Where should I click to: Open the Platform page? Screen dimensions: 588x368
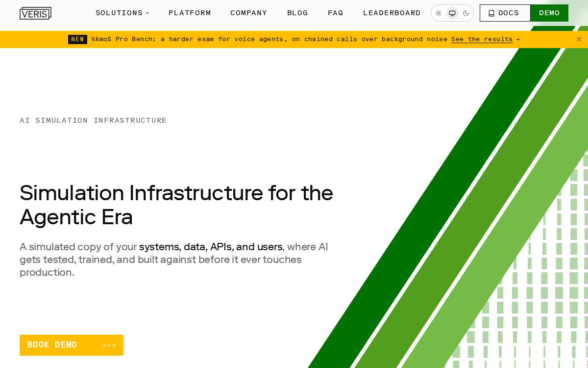pyautogui.click(x=190, y=13)
